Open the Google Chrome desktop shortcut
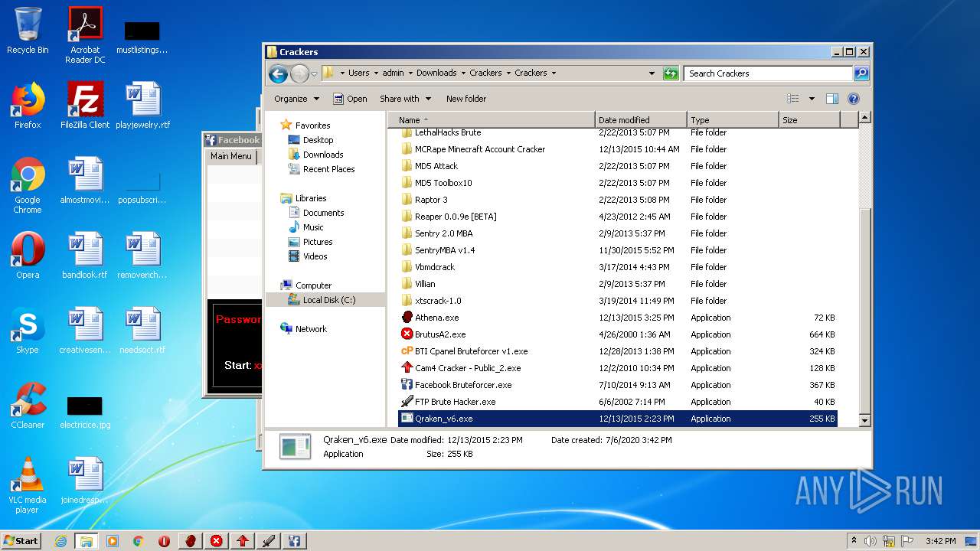Viewport: 980px width, 551px height. (28, 185)
